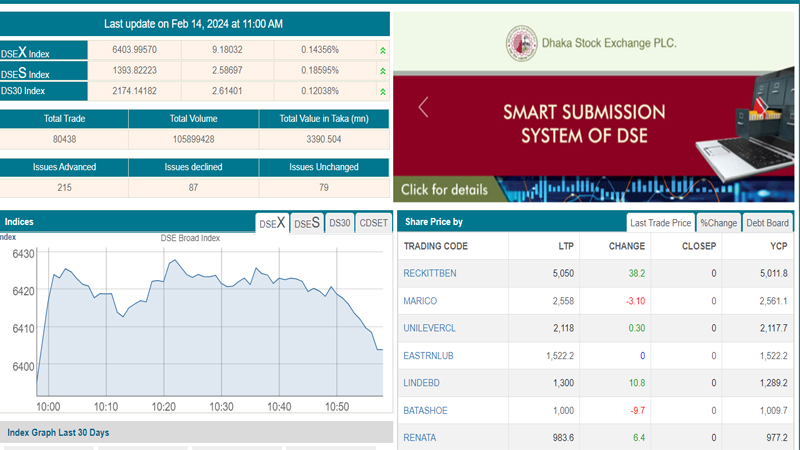
Task: Click the DSEX index up-arrow icon
Action: pyautogui.click(x=382, y=50)
